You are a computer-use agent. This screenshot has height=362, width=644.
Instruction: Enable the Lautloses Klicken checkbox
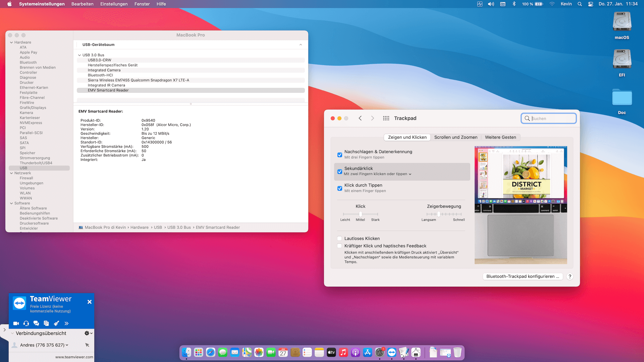click(340, 239)
